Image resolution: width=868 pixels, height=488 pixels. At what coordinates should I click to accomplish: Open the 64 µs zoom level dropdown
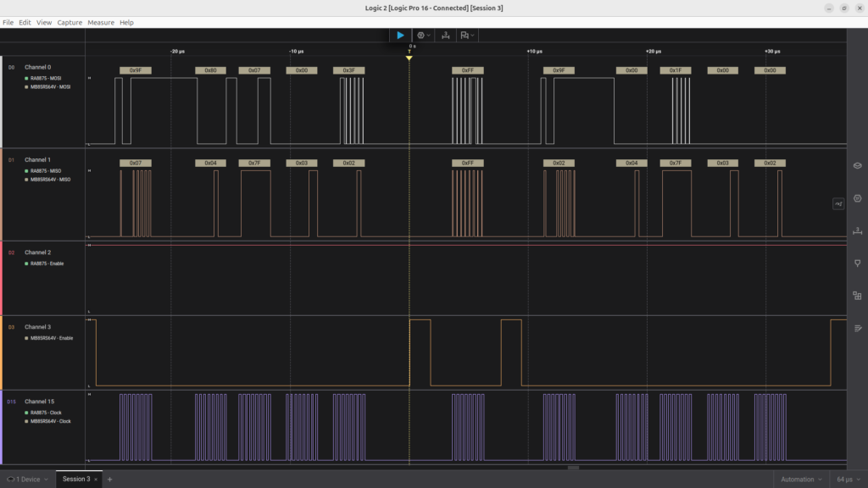point(848,480)
